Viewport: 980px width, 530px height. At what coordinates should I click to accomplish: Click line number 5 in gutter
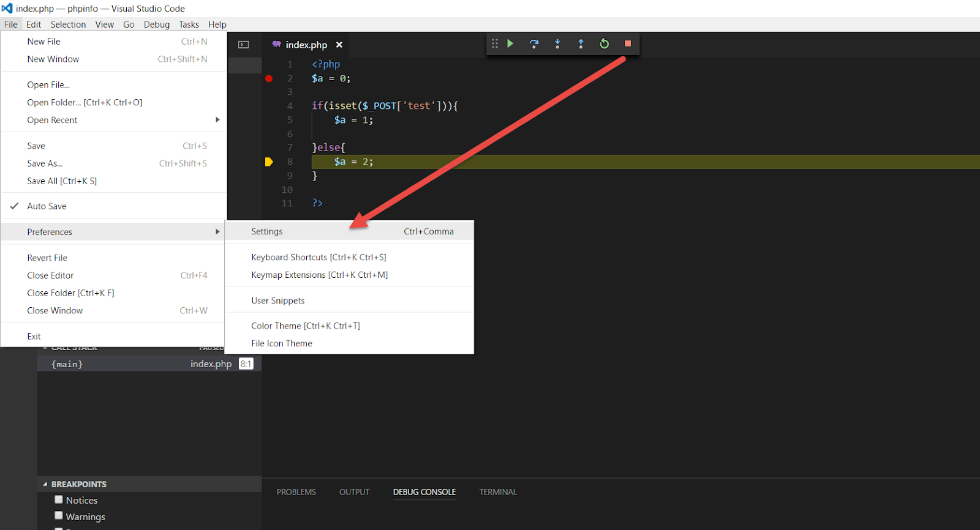290,120
